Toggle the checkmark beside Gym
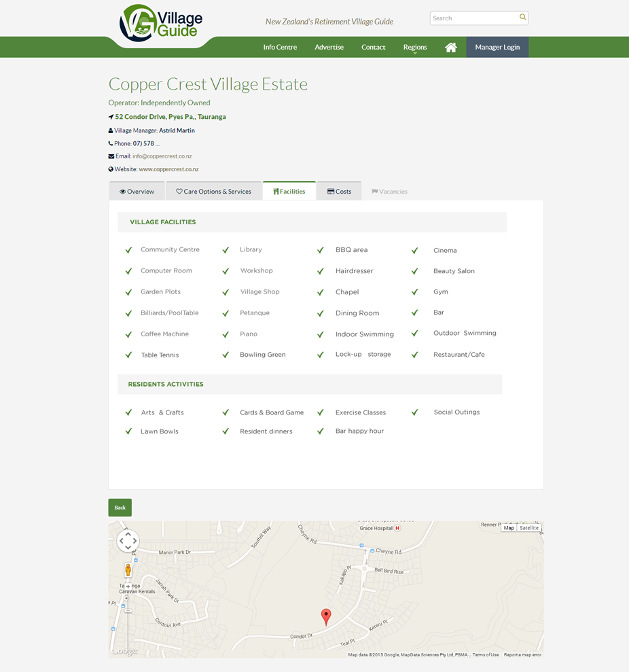 (415, 291)
